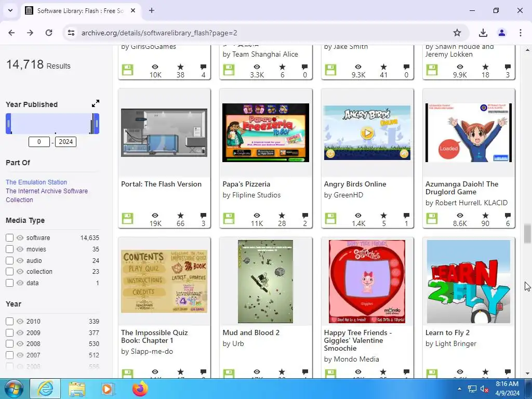The image size is (532, 399).
Task: Click the software floppy icon on Portal card
Action: click(128, 219)
